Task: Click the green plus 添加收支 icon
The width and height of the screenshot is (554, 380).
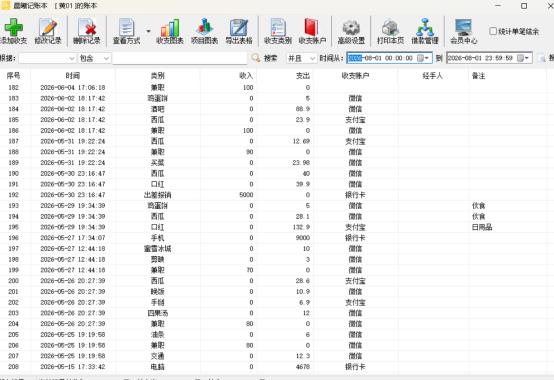Action: [13, 27]
